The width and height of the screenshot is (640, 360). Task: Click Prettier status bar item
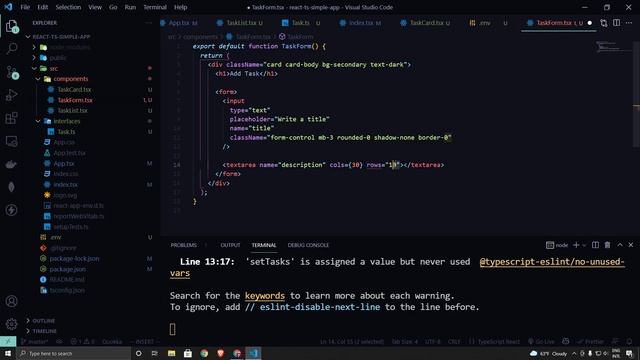[591, 342]
